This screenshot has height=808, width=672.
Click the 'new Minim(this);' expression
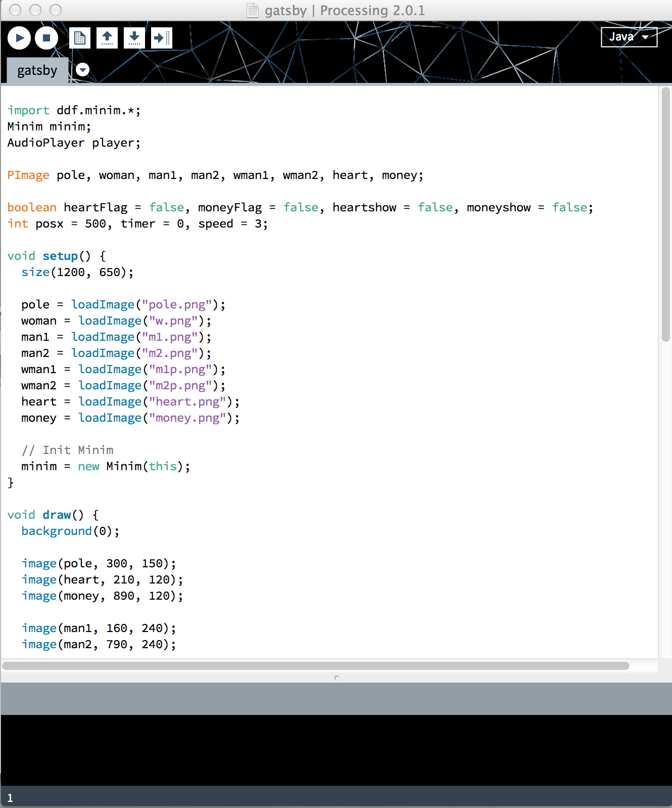(x=134, y=466)
